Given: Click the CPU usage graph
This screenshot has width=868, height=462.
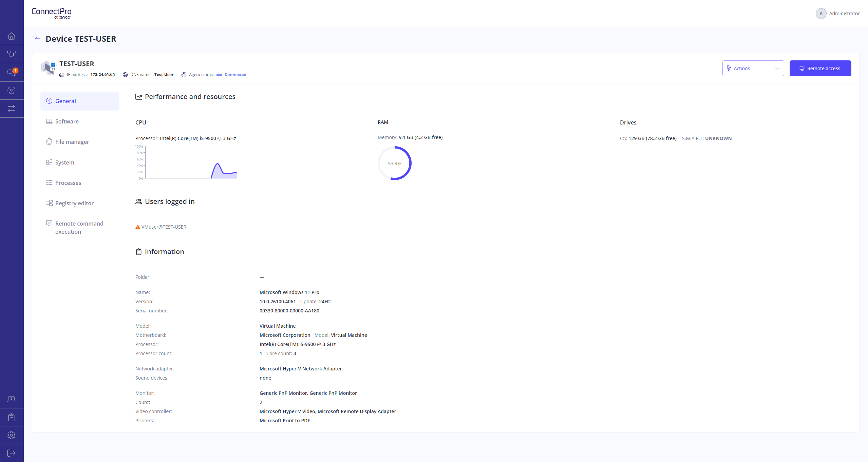Looking at the screenshot, I should [186, 162].
